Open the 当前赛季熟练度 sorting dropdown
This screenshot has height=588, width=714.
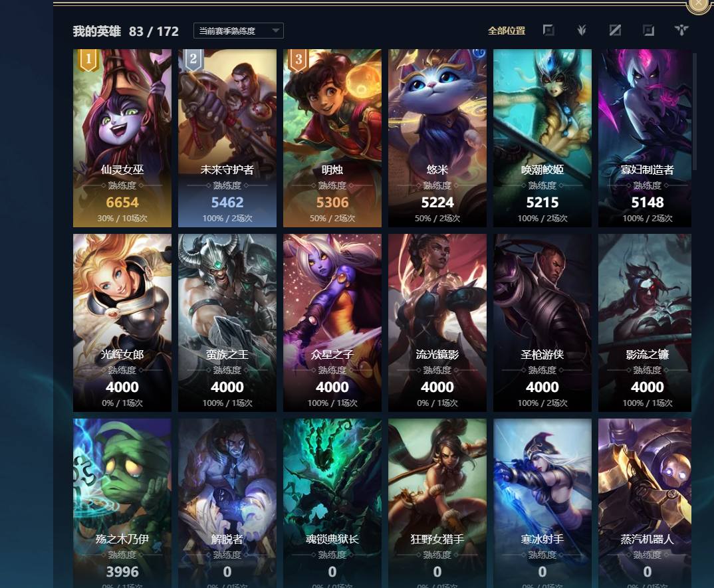(x=239, y=31)
